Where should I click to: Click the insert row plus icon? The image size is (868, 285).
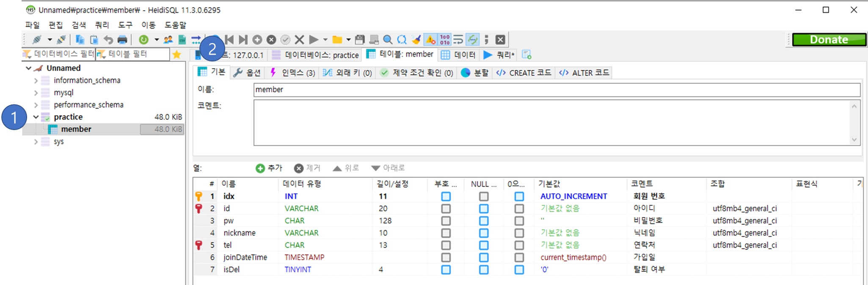[257, 40]
